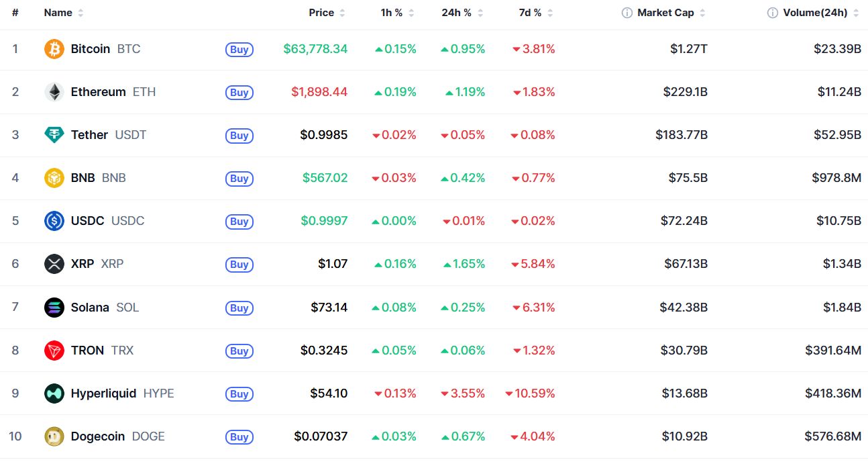Click Buy button for Bitcoin

pos(239,49)
